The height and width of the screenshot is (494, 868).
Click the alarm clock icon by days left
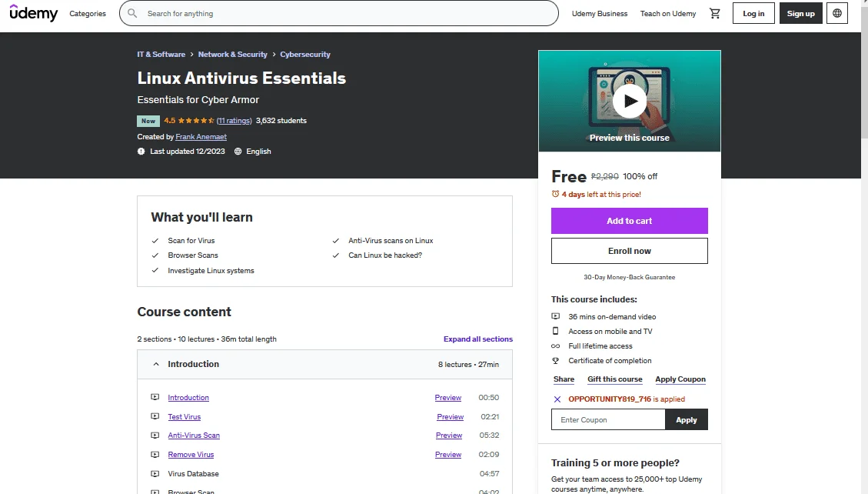point(555,194)
